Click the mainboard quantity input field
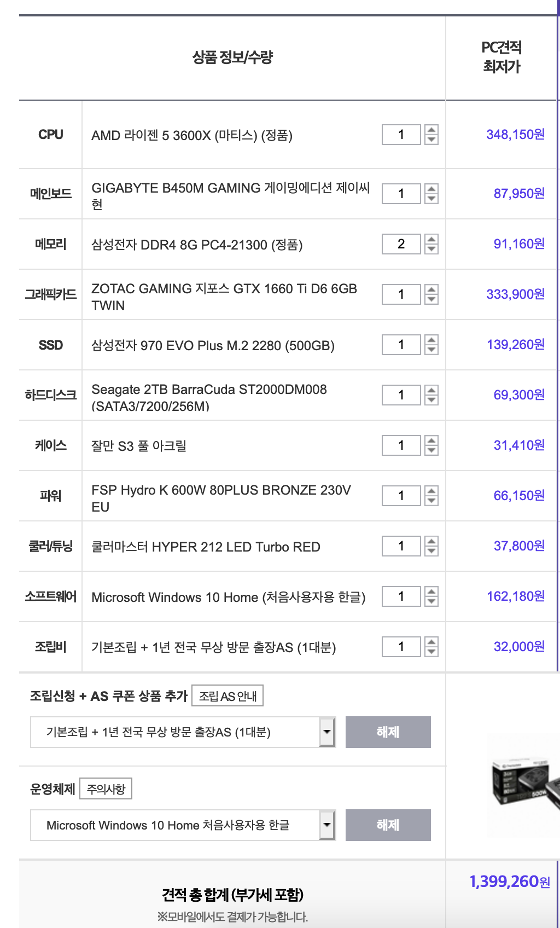This screenshot has height=928, width=560. 401,194
